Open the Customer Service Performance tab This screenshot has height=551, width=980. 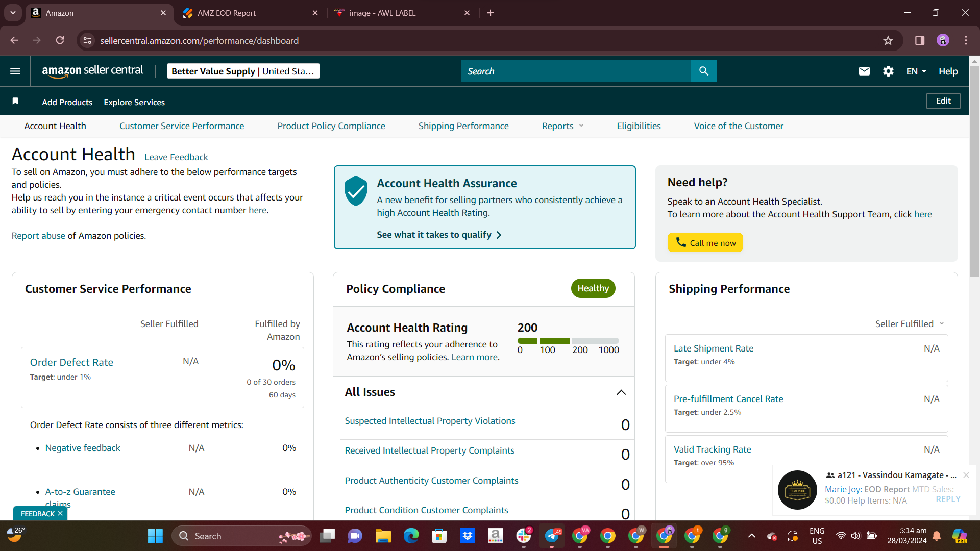click(182, 126)
